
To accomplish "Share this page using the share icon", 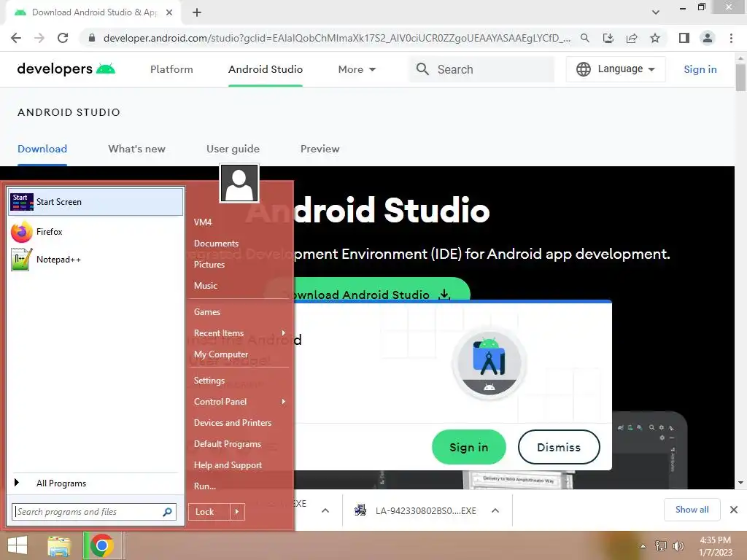I will (x=632, y=38).
